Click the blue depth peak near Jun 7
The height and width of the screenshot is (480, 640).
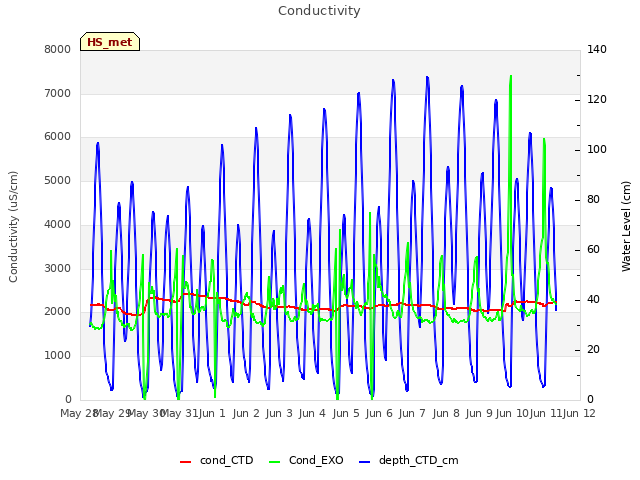(x=427, y=79)
